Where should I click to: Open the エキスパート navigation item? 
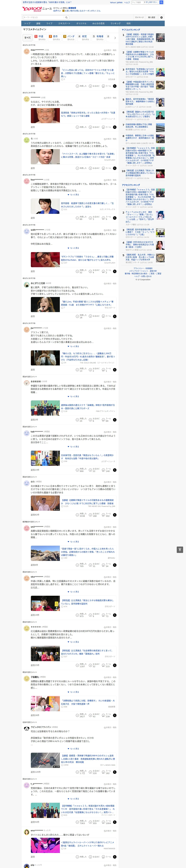[64, 23]
